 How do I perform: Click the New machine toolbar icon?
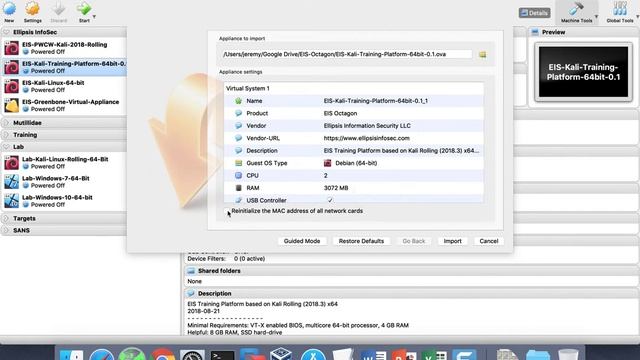tap(9, 8)
